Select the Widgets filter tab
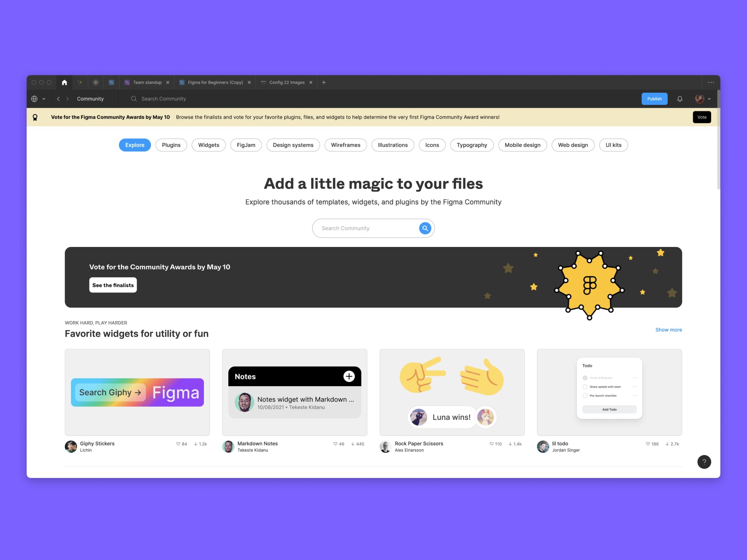Viewport: 747px width, 560px height. click(x=209, y=145)
